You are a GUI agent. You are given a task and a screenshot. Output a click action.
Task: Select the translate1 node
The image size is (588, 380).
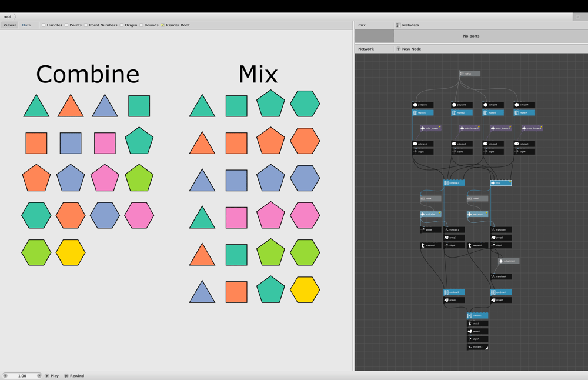click(x=454, y=229)
